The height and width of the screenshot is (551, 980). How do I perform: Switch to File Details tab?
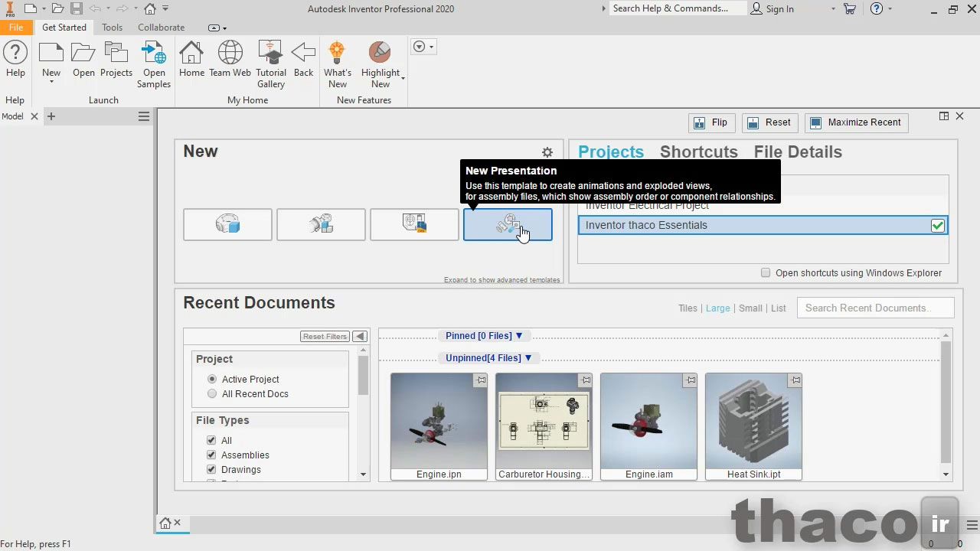[798, 152]
